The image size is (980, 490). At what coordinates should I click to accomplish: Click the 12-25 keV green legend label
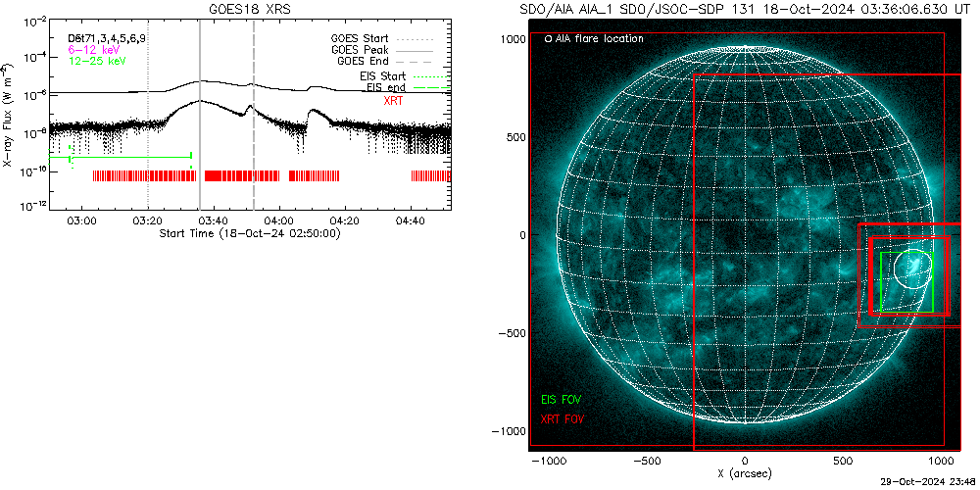[x=97, y=61]
